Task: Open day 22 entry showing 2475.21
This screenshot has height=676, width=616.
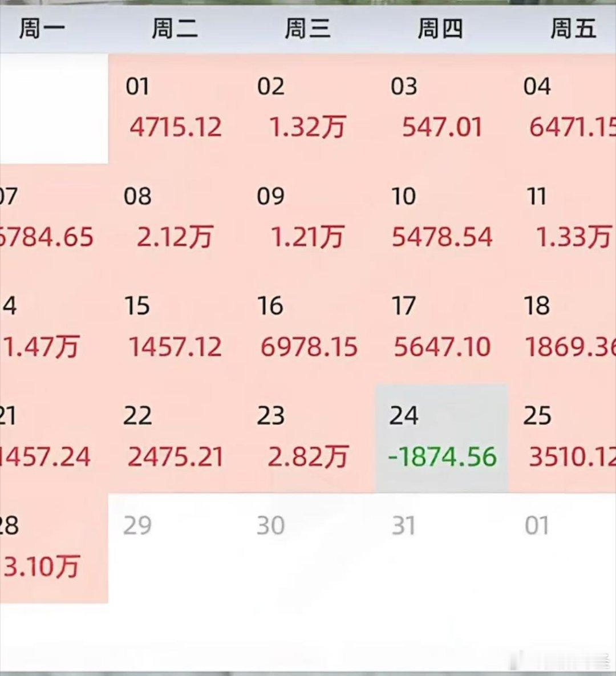Action: [x=175, y=439]
